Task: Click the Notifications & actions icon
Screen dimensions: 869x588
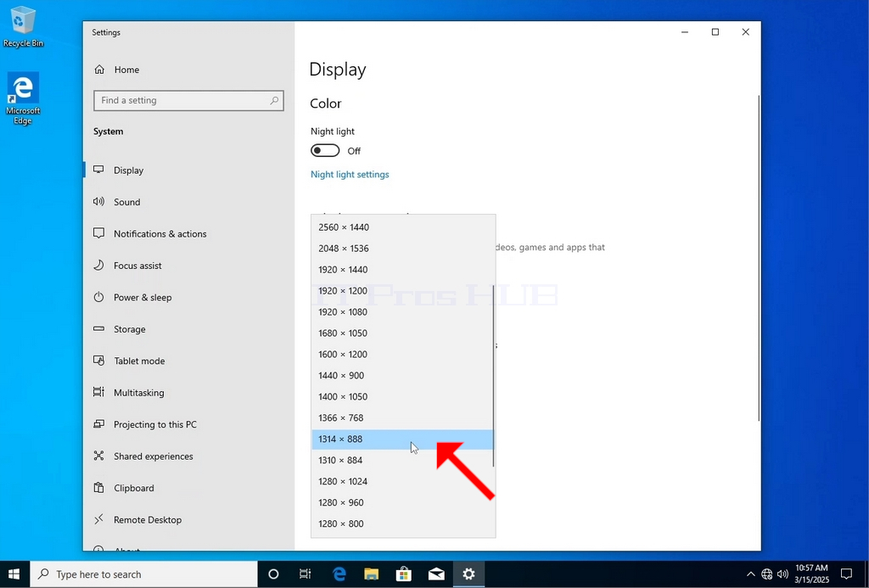Action: point(98,233)
